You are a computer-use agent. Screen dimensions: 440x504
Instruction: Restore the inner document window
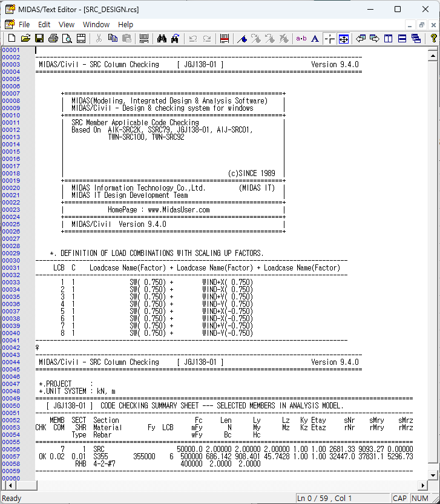(x=422, y=25)
